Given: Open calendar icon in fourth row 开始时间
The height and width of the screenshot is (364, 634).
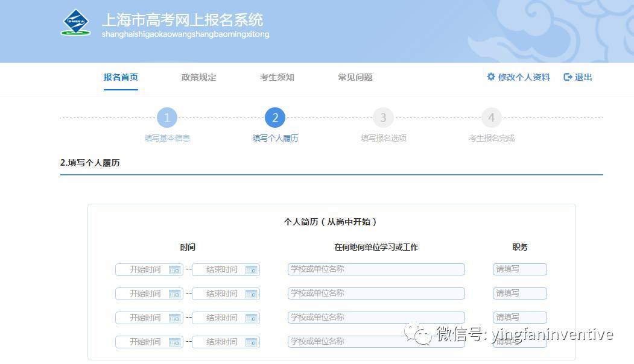Looking at the screenshot, I should coord(174,342).
